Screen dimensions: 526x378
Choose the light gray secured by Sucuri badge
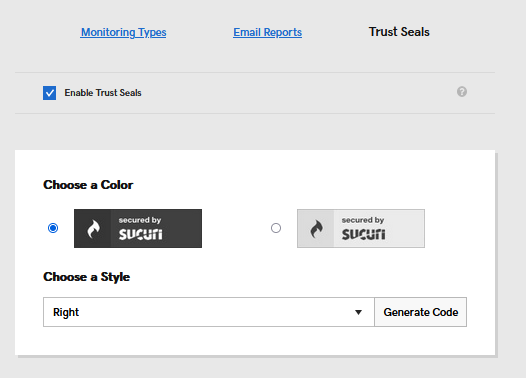pos(361,228)
